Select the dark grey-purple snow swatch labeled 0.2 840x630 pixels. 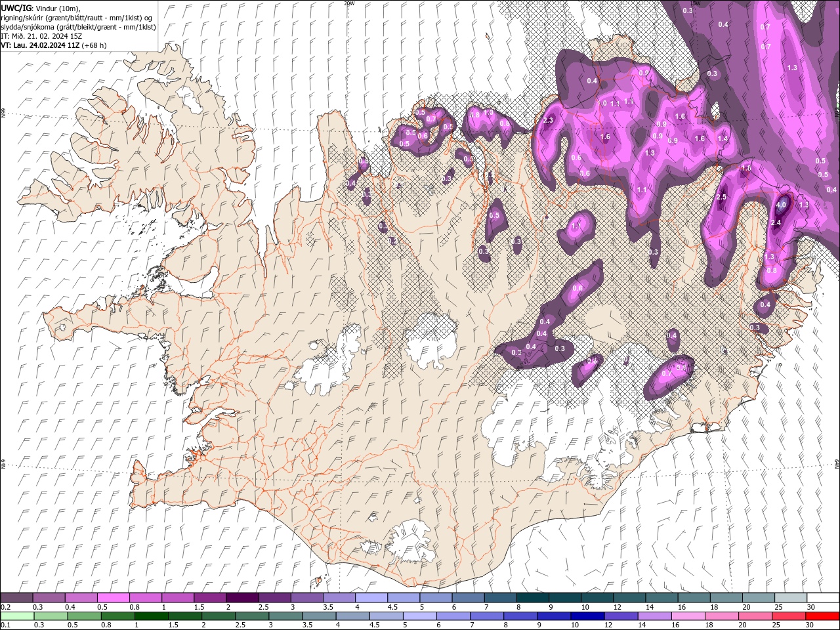pos(16,598)
